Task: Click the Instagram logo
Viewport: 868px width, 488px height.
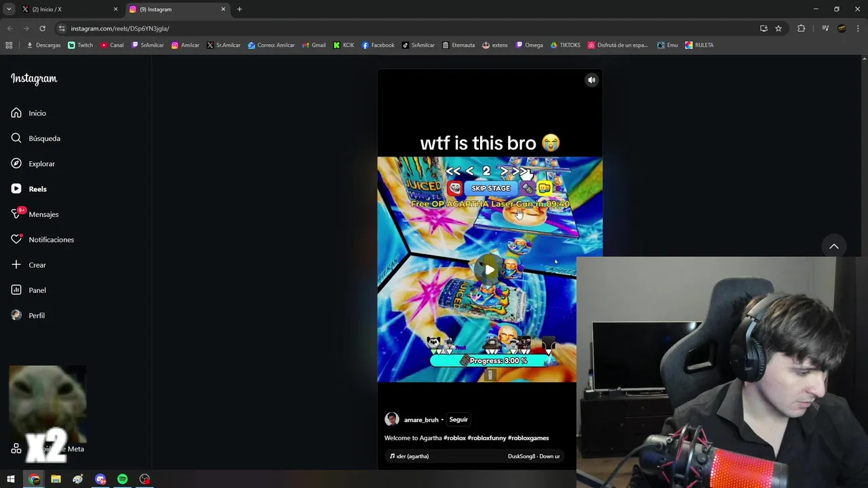Action: pos(34,79)
